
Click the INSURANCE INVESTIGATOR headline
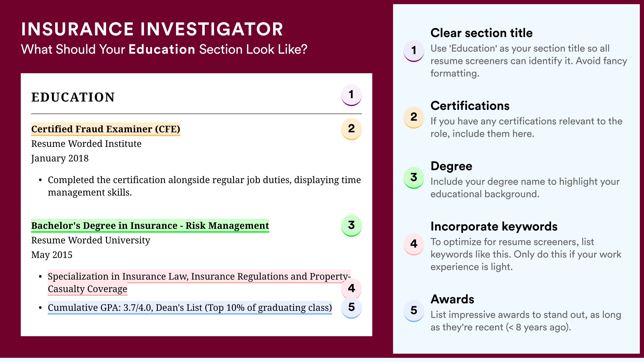[152, 29]
